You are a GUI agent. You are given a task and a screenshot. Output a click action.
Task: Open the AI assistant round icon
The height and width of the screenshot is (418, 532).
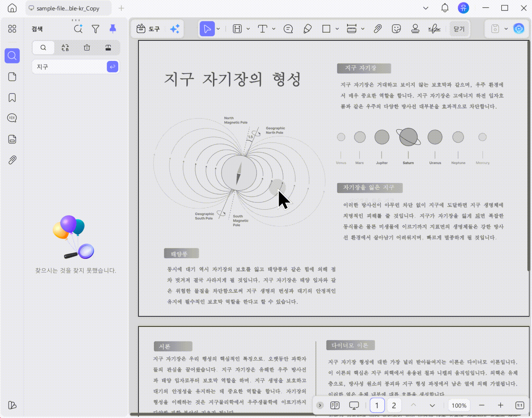[x=519, y=29]
